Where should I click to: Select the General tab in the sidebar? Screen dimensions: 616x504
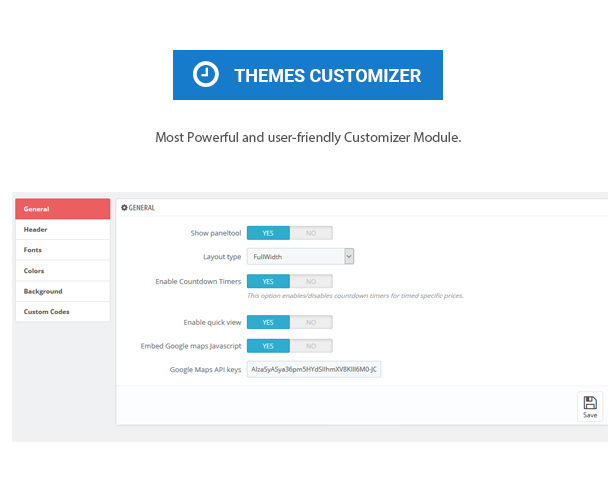62,208
